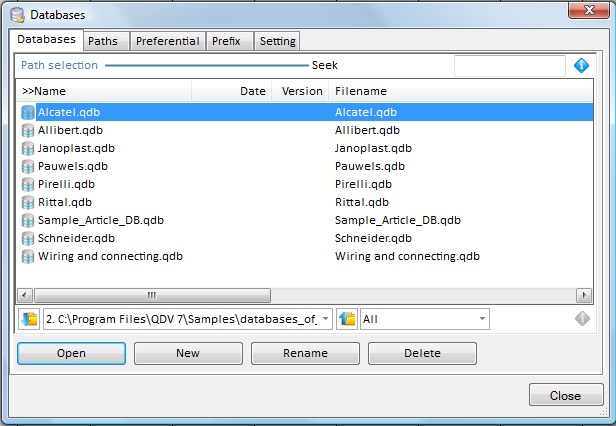Select the Allibert.qdb name entry

(x=70, y=130)
